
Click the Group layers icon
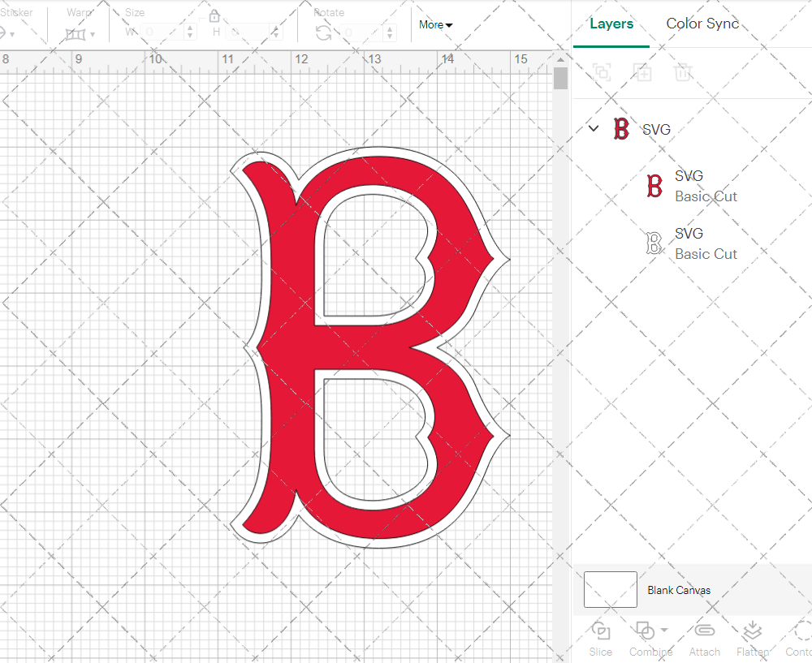[602, 72]
